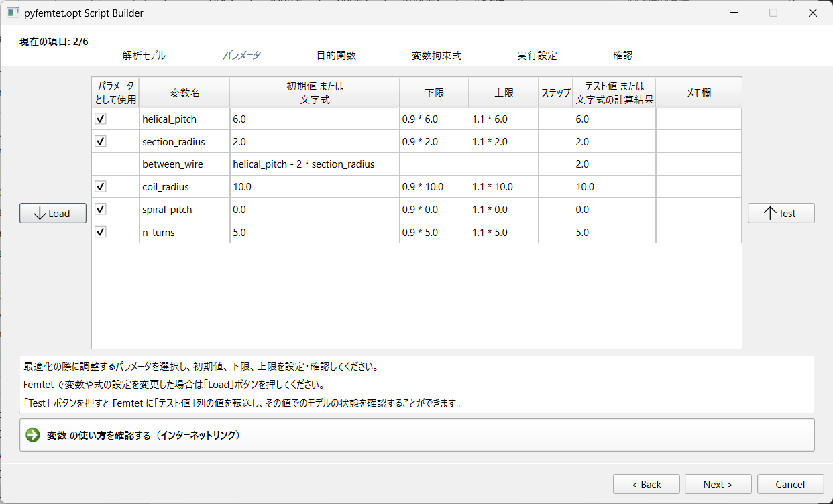833x504 pixels.
Task: Select lower bound cell 0.9 * 5.0
Action: point(434,232)
